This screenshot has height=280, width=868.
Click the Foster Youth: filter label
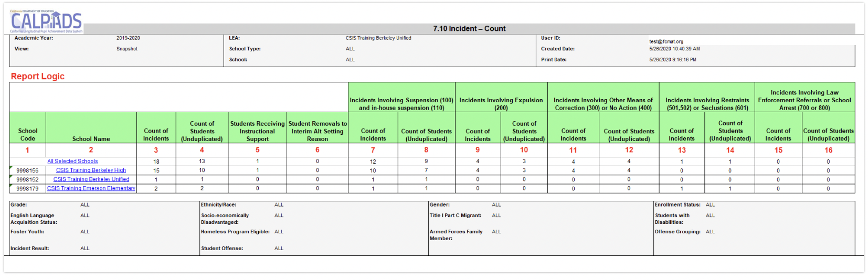[27, 231]
